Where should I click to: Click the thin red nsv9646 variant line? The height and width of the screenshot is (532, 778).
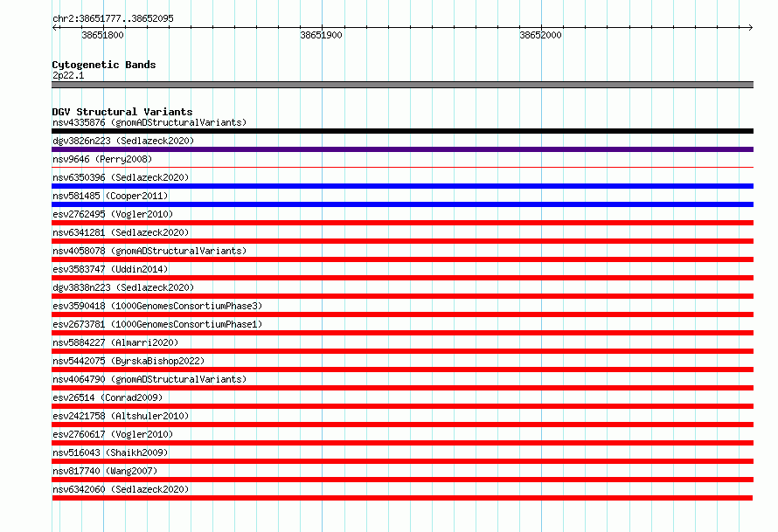[402, 168]
